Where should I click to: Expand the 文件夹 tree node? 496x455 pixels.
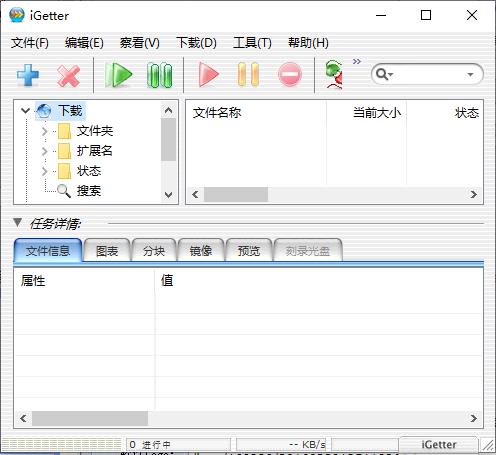click(45, 131)
